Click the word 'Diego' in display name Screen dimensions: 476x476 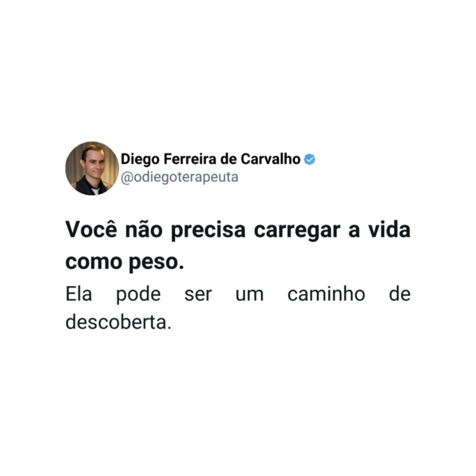pyautogui.click(x=140, y=160)
